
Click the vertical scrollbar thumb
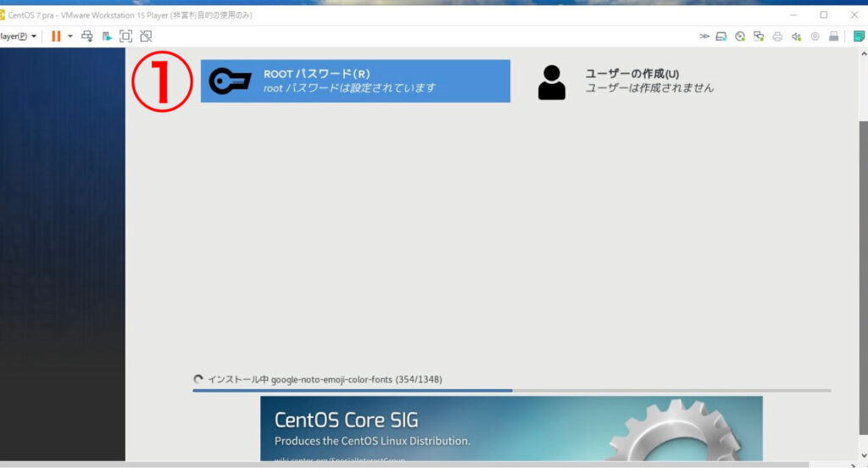(x=864, y=277)
